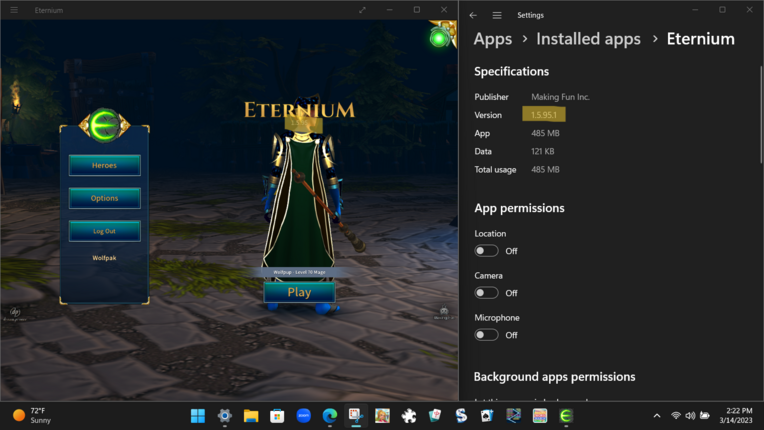The image size is (764, 430).
Task: Open the Mahjong tiles app in taskbar
Action: [x=435, y=416]
